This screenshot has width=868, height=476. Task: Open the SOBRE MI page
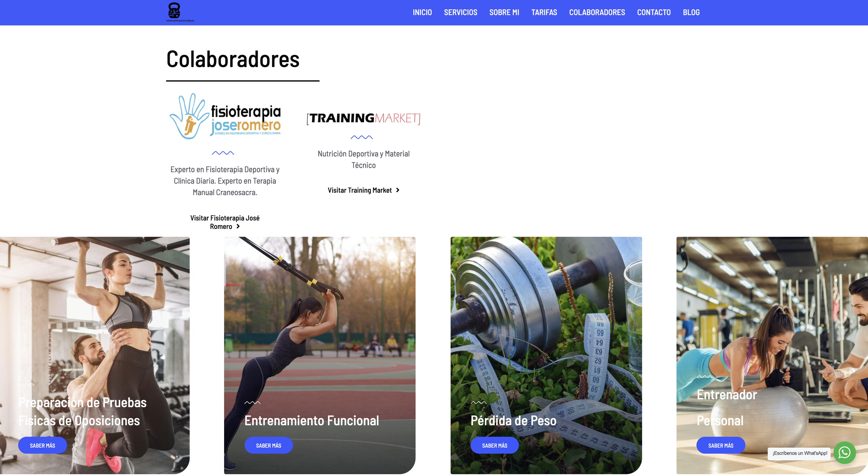(x=504, y=12)
